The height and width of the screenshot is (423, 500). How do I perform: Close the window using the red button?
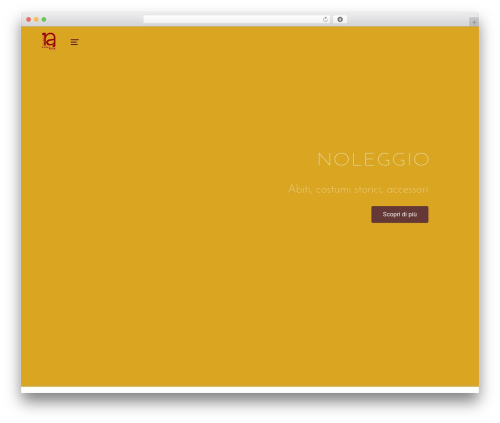click(29, 19)
